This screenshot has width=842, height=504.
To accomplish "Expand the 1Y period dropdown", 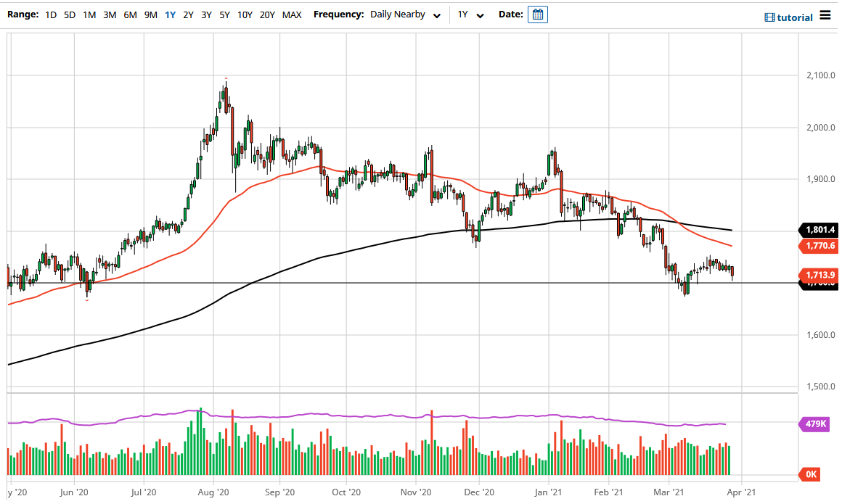I will coord(470,15).
